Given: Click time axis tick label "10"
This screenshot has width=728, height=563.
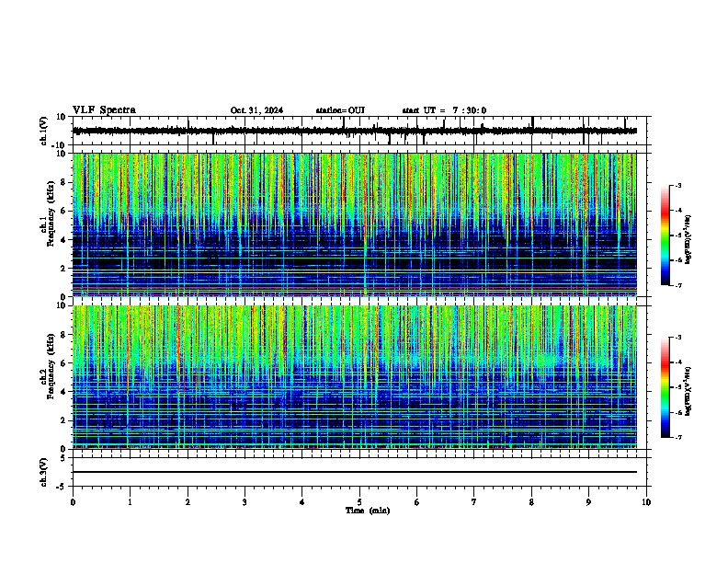Looking at the screenshot, I should click(646, 502).
